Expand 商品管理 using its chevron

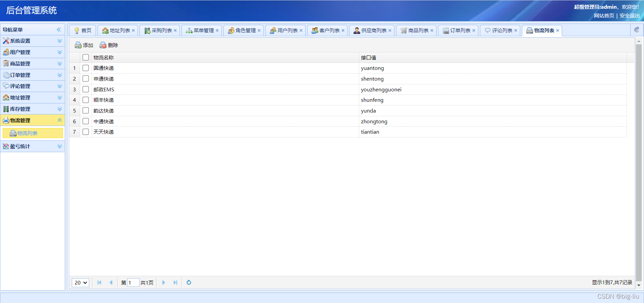tap(60, 63)
